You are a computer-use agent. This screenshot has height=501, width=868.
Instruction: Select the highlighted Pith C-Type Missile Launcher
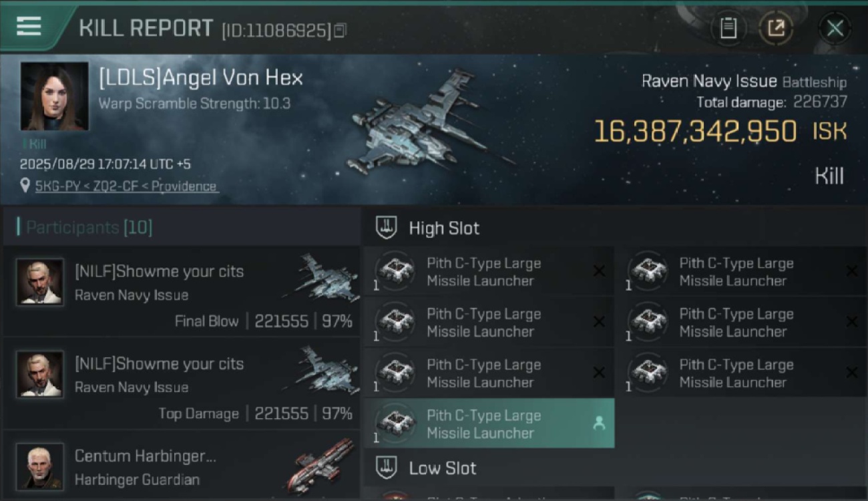coord(489,424)
